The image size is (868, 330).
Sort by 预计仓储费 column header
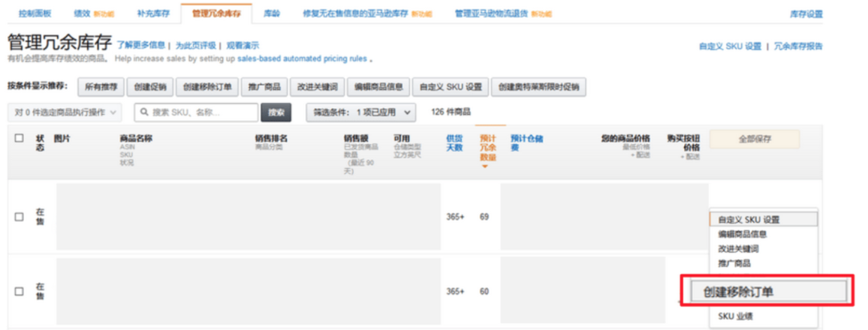(526, 143)
